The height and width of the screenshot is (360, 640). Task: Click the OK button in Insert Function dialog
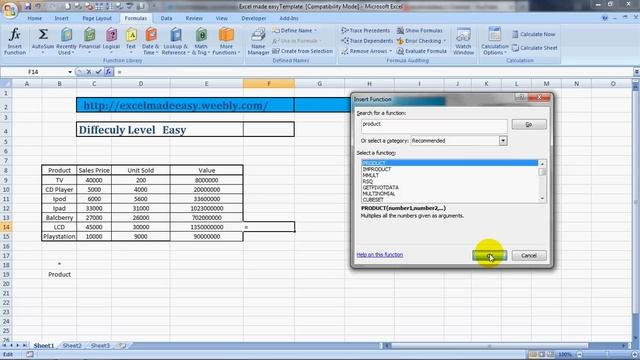pos(489,256)
